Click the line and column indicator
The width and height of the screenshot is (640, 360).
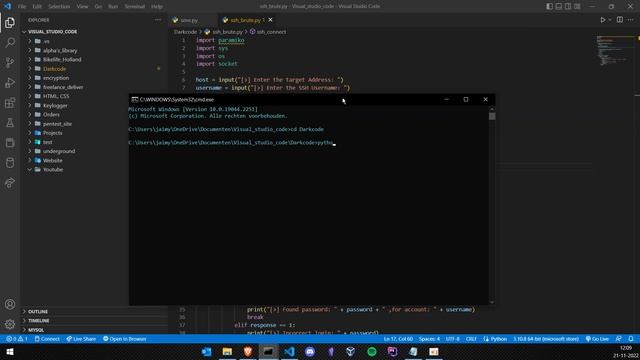click(398, 339)
